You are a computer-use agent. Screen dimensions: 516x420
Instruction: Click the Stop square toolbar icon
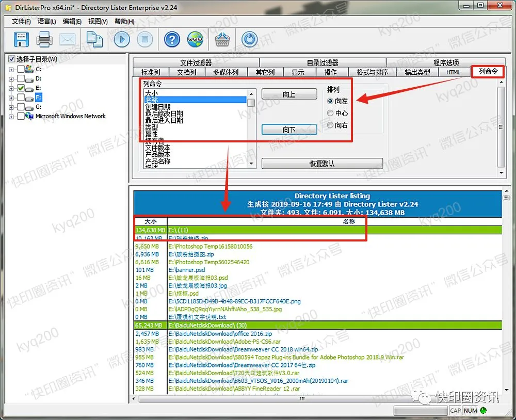pyautogui.click(x=145, y=40)
